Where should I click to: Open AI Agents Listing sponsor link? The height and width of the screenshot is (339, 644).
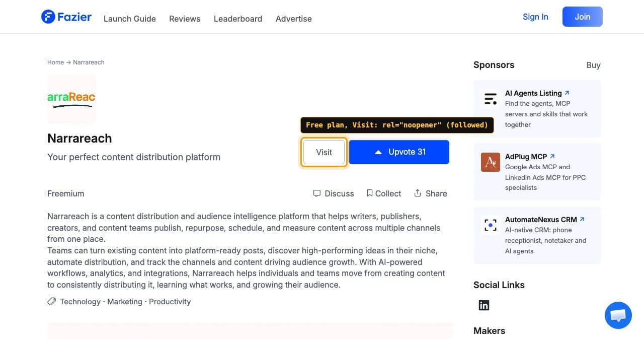coord(533,93)
